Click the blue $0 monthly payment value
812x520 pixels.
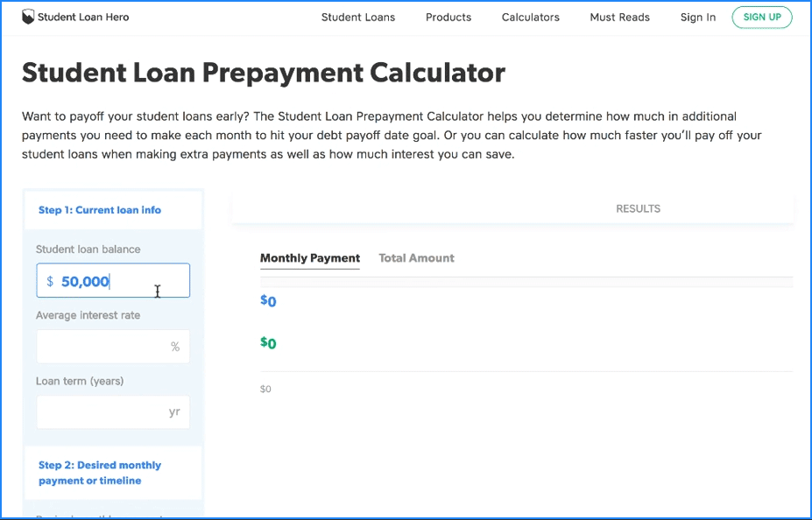click(x=268, y=300)
